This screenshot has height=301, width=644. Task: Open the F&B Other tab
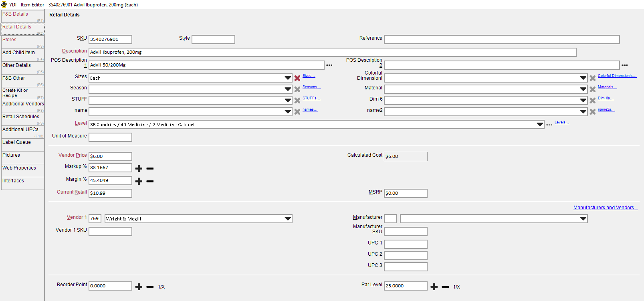pos(23,81)
